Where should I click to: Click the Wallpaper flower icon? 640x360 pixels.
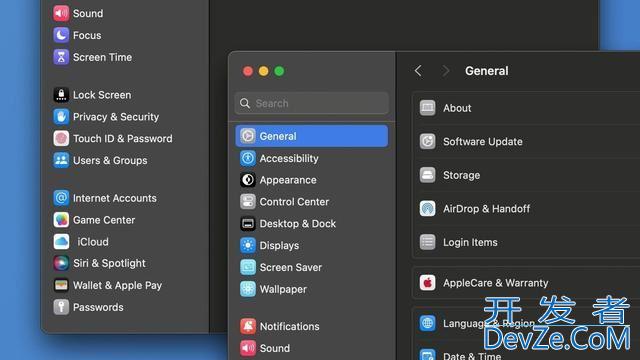248,289
